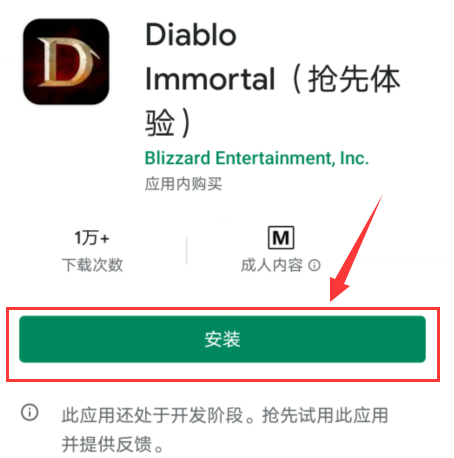Click the word Diablo in the title
This screenshot has height=458, width=454.
[x=191, y=35]
